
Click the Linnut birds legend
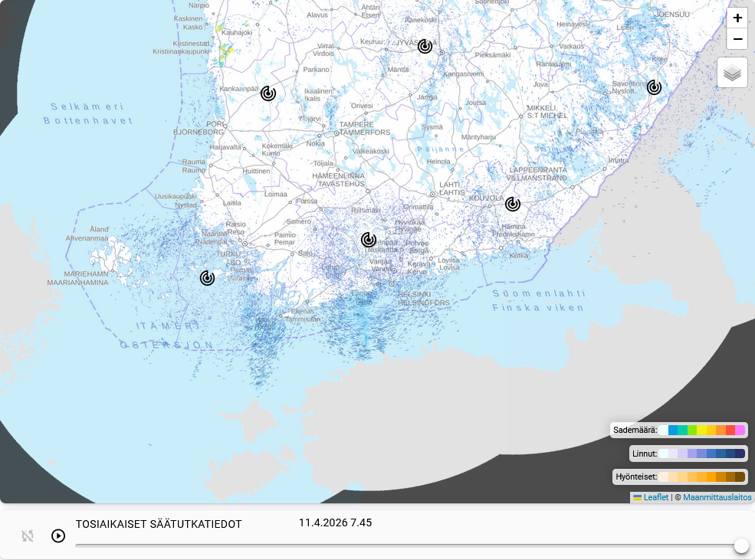pos(688,454)
